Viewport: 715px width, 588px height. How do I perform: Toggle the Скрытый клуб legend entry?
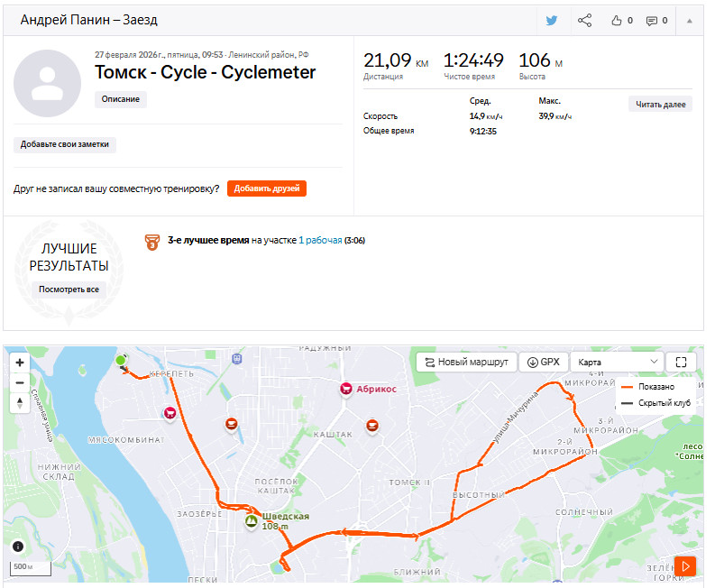pyautogui.click(x=656, y=403)
